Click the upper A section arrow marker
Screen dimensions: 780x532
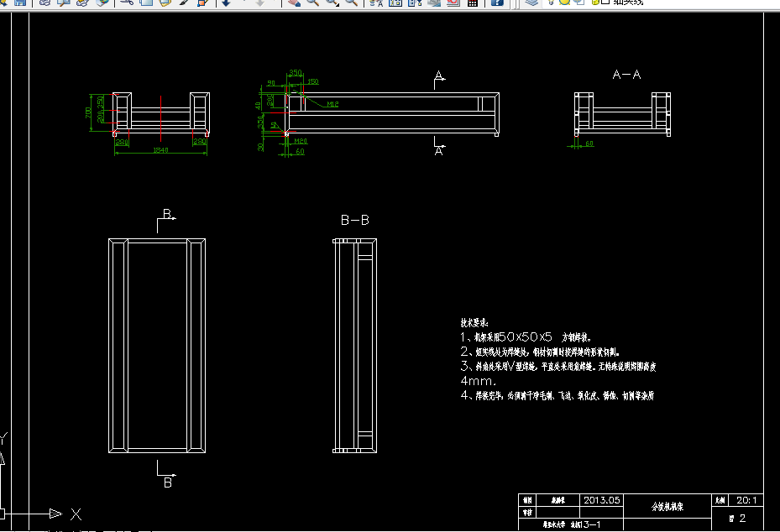click(x=439, y=78)
